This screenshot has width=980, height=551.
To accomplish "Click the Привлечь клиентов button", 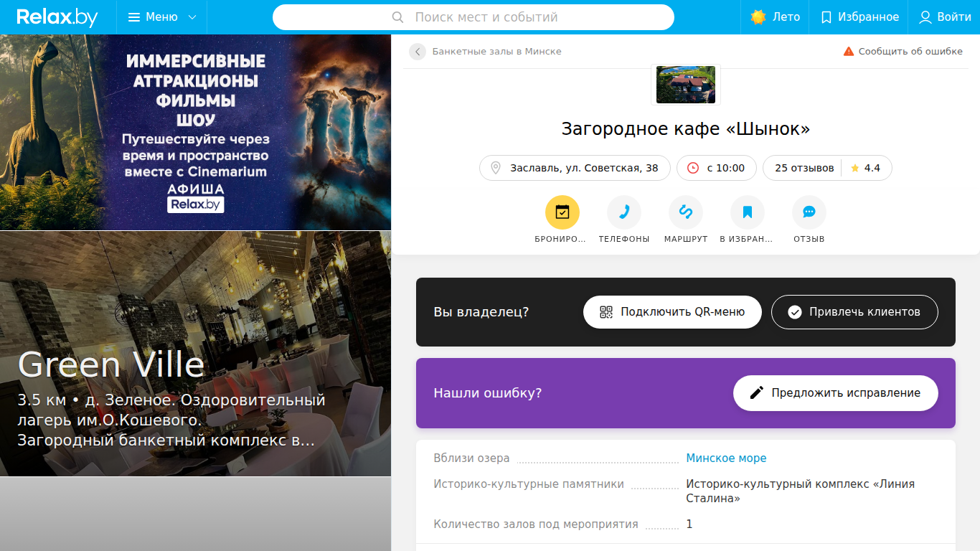I will point(854,312).
